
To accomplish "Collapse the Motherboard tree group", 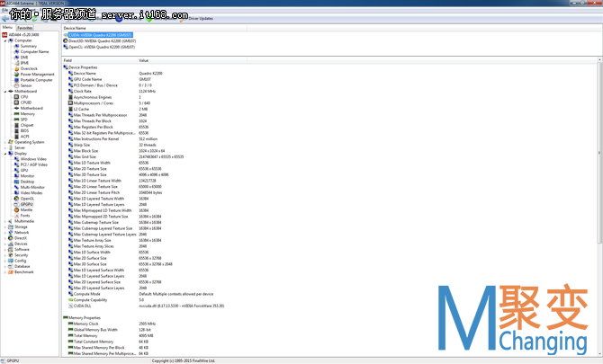I will pos(5,92).
